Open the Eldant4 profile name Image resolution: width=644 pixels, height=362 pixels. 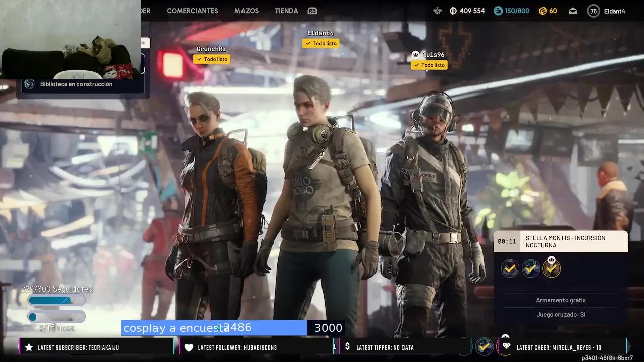615,11
